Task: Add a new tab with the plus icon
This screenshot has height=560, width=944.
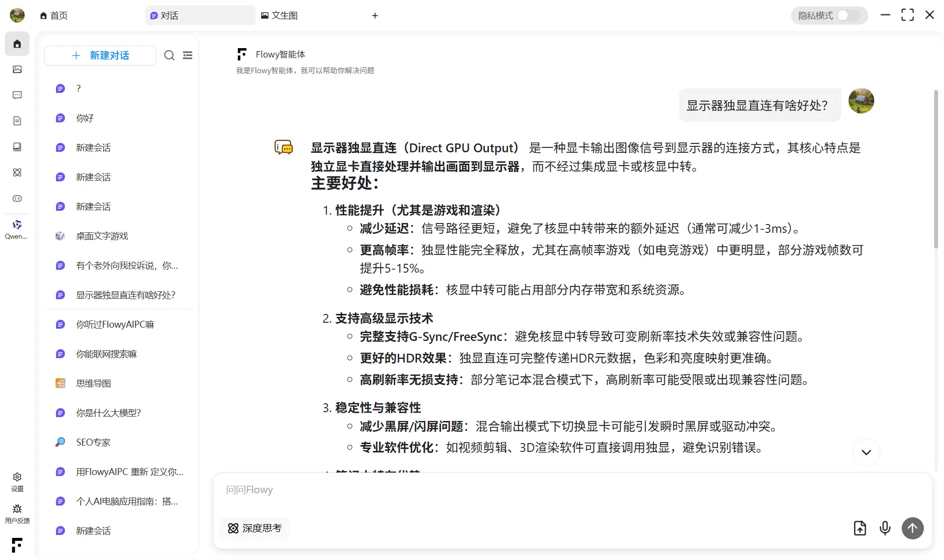Action: (375, 16)
